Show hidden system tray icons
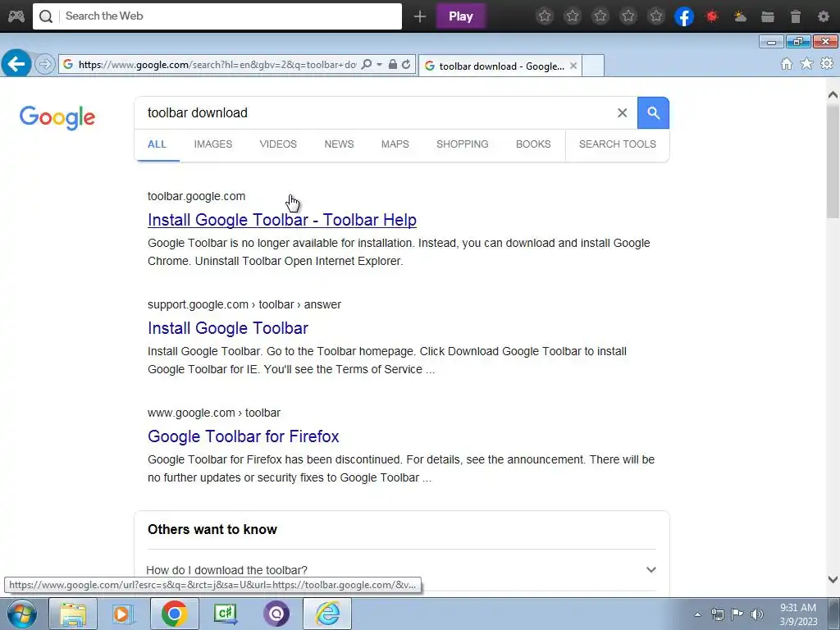The width and height of the screenshot is (840, 630). [x=697, y=614]
